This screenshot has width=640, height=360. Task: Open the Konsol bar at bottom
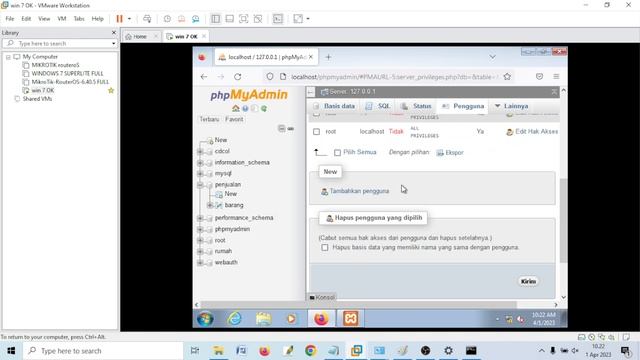[x=322, y=297]
